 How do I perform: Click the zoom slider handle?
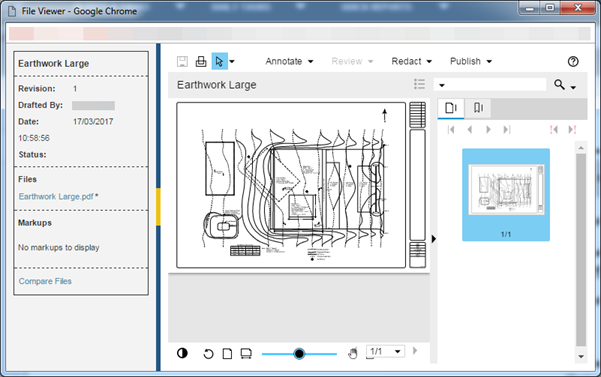[299, 354]
